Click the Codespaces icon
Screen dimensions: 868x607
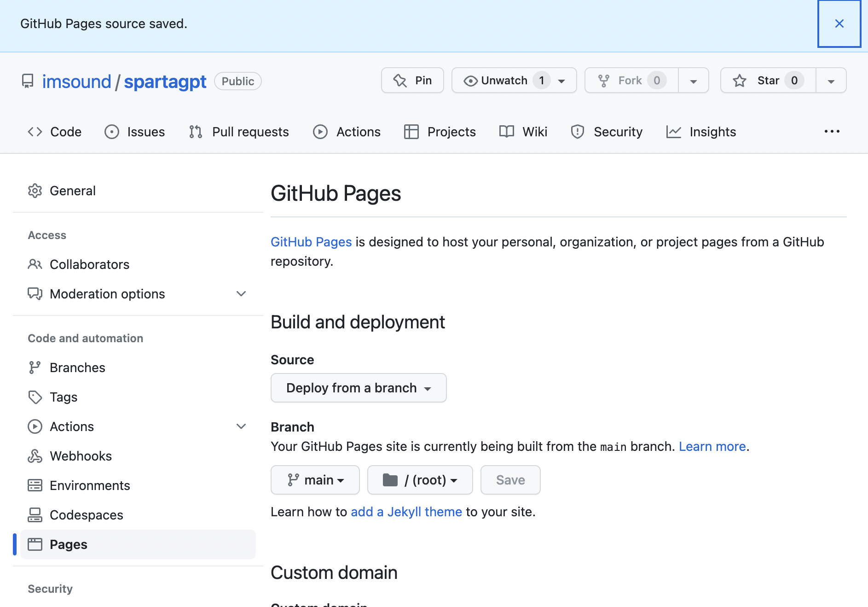pyautogui.click(x=35, y=515)
